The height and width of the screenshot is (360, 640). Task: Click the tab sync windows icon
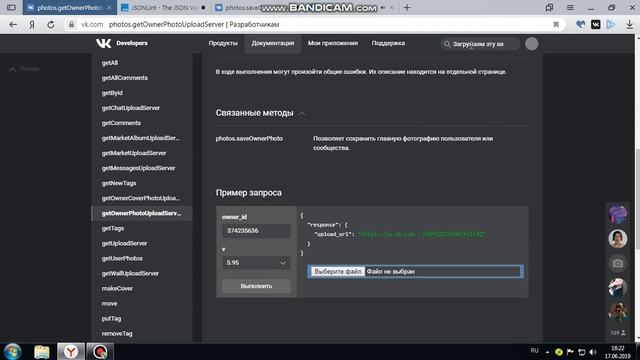[x=549, y=7]
